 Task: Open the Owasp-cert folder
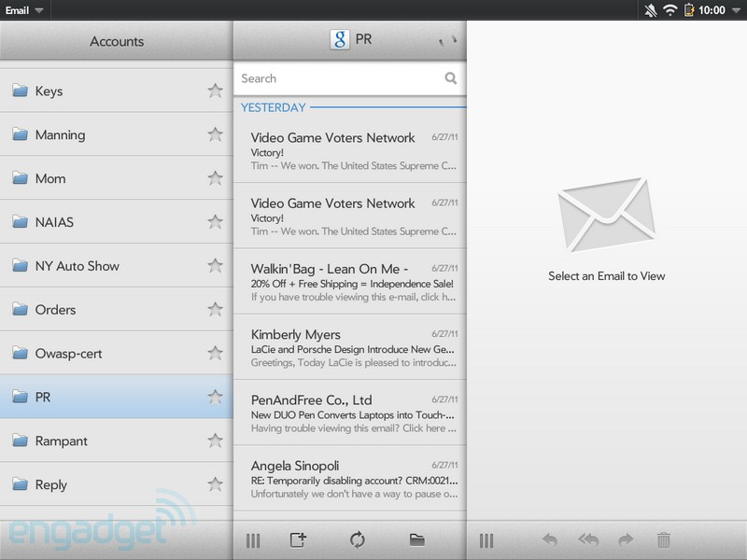click(x=116, y=354)
